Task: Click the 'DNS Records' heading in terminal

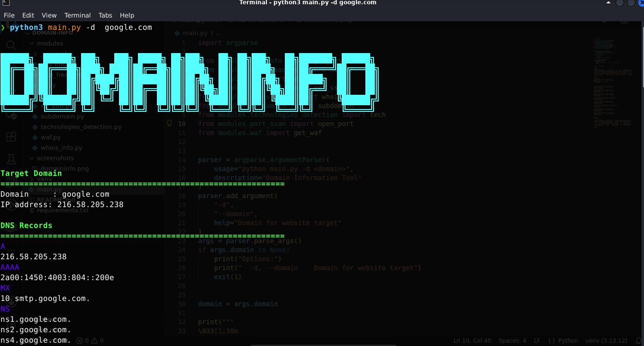Action: [x=27, y=225]
